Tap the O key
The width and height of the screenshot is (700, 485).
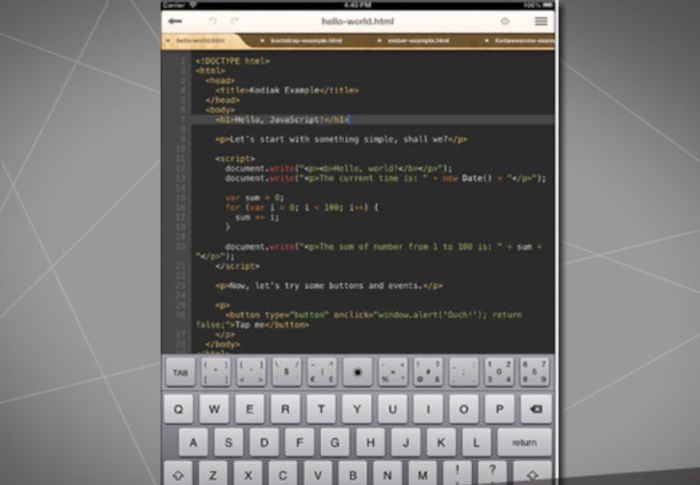tap(464, 409)
